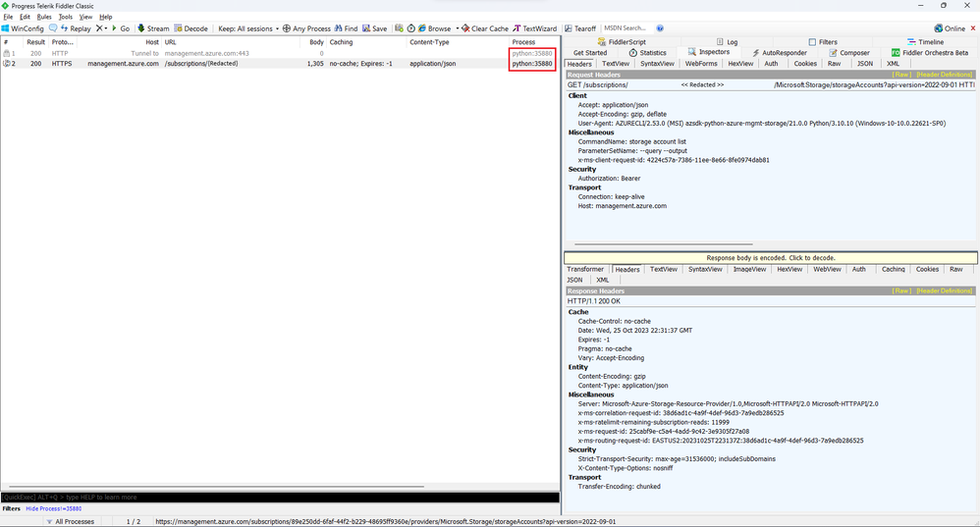This screenshot has height=527, width=980.
Task: Open the response Transformer tab
Action: (x=585, y=269)
